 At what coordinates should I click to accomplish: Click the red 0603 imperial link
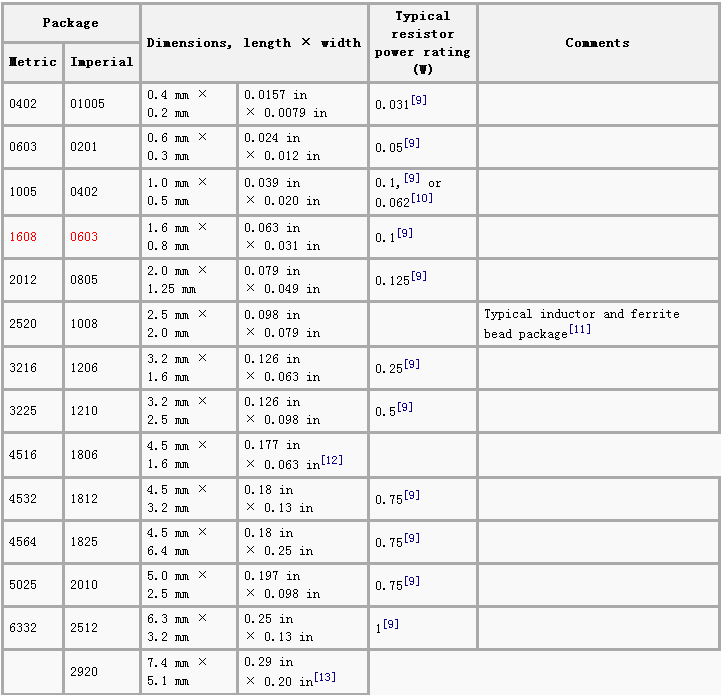pyautogui.click(x=84, y=237)
